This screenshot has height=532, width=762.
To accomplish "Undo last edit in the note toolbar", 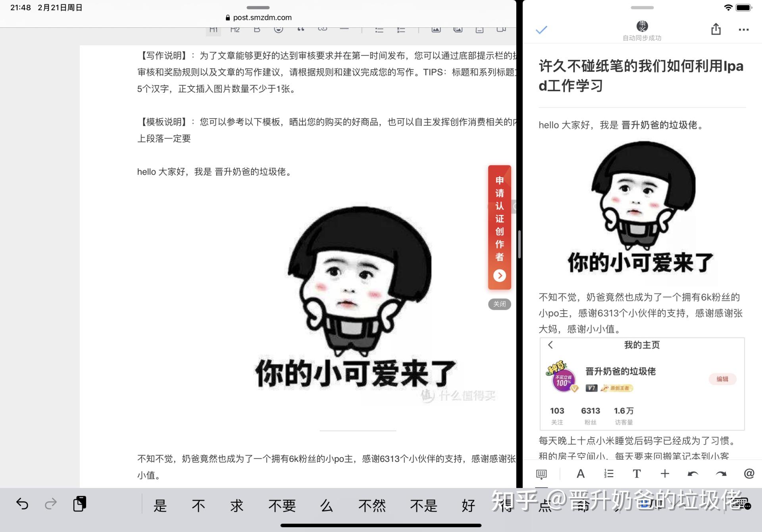I will pyautogui.click(x=693, y=474).
